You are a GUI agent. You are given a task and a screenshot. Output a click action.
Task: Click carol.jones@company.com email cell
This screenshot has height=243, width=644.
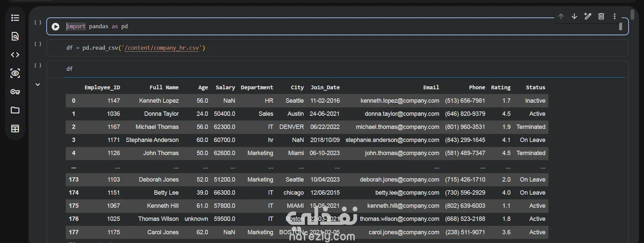click(x=404, y=232)
